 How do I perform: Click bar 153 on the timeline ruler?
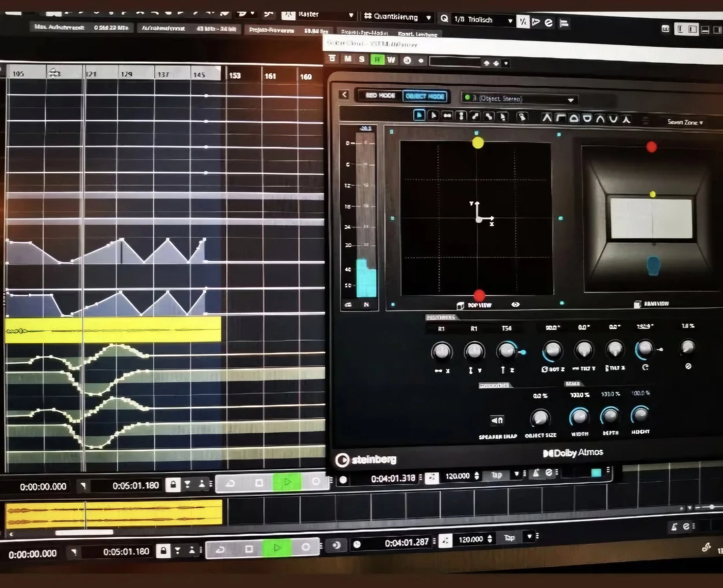(235, 75)
